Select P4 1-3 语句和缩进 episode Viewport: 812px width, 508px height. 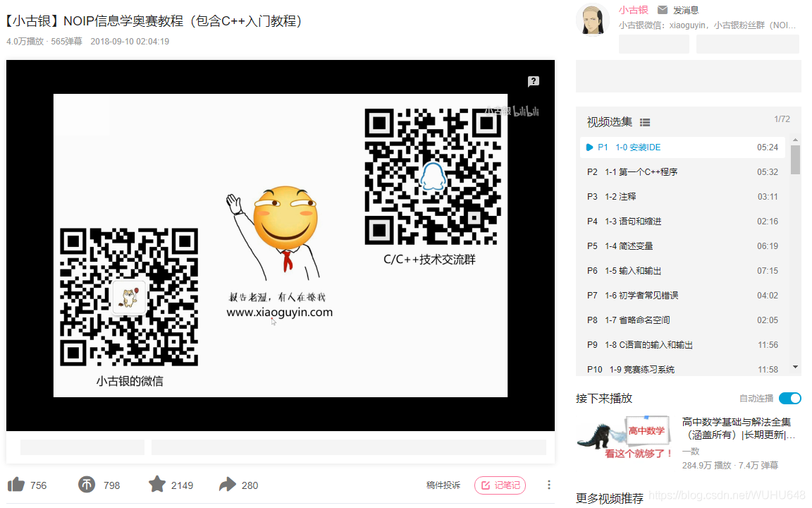tap(682, 222)
